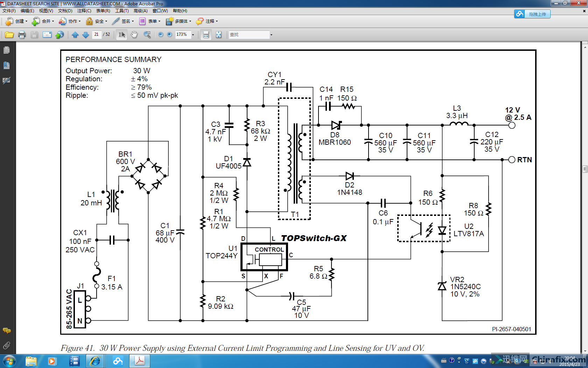
Task: Click the zoom field showing 173%
Action: (183, 34)
